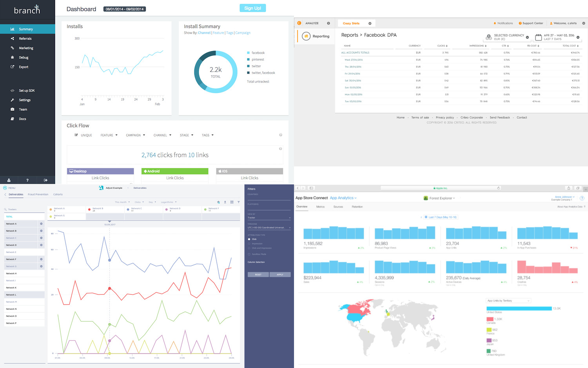The height and width of the screenshot is (368, 588).
Task: Expand the Welcome, c.shirts user menu arrow
Action: tap(583, 23)
